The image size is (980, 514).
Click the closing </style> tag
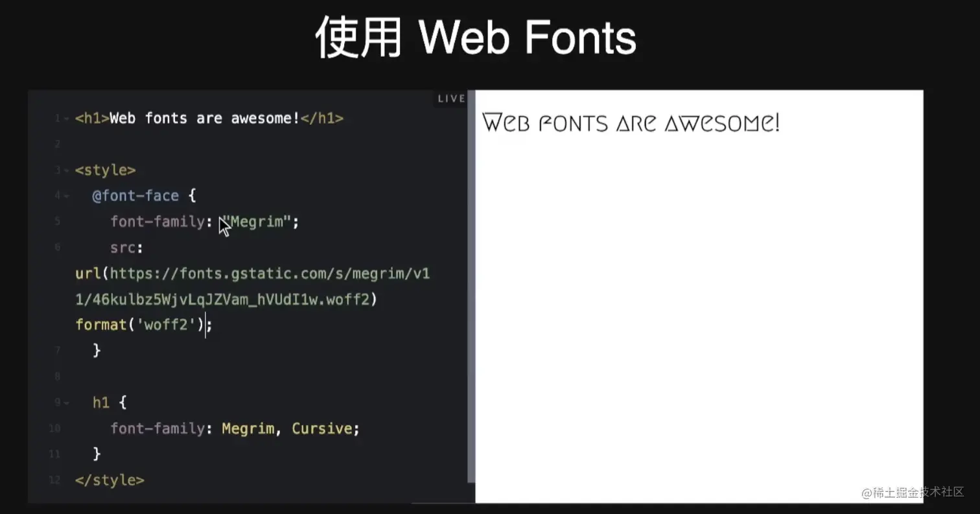pos(110,480)
